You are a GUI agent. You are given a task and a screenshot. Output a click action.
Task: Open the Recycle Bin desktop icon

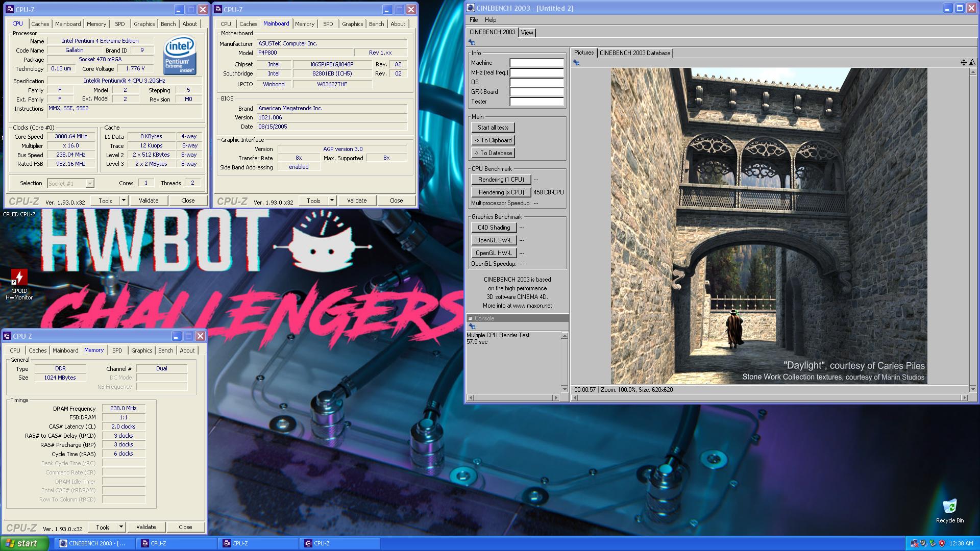pos(949,511)
